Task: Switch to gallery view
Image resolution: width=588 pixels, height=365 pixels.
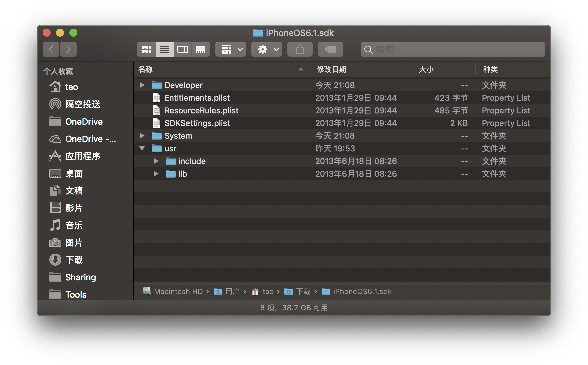Action: (x=201, y=49)
